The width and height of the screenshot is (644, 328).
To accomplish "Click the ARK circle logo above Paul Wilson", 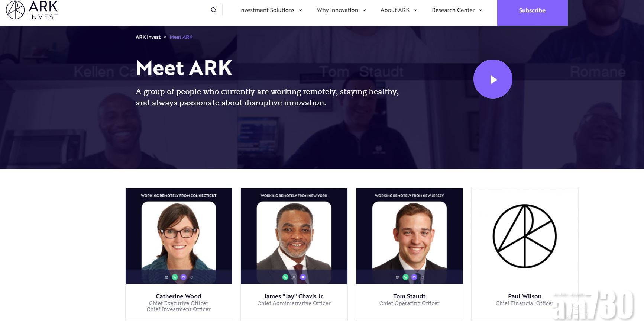I will [525, 236].
